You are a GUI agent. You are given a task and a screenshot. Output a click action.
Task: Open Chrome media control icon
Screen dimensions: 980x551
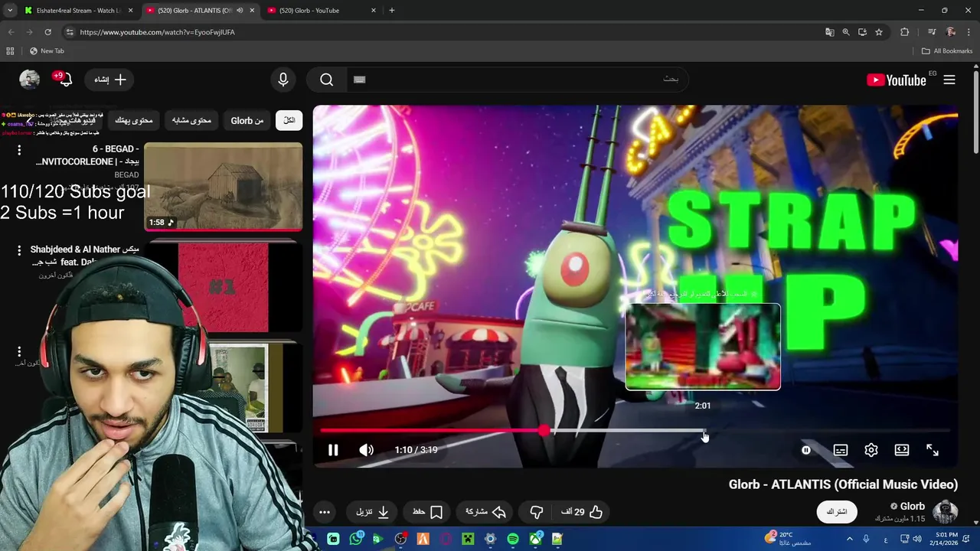coord(932,32)
